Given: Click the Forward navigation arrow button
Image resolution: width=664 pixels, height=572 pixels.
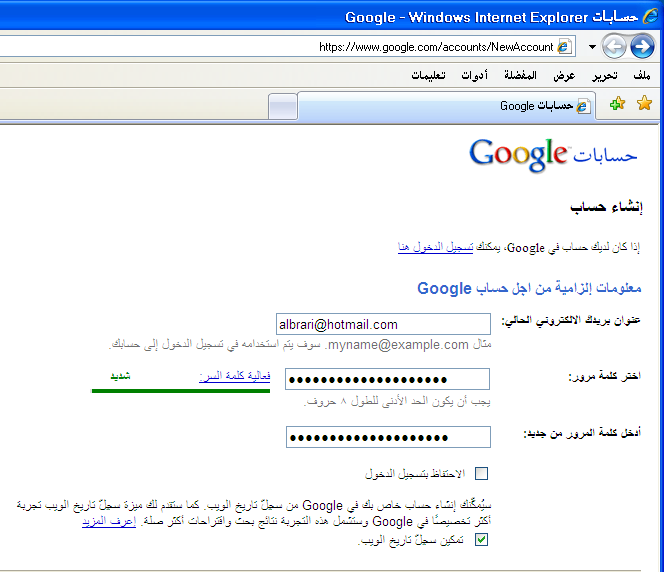Looking at the screenshot, I should tap(642, 46).
